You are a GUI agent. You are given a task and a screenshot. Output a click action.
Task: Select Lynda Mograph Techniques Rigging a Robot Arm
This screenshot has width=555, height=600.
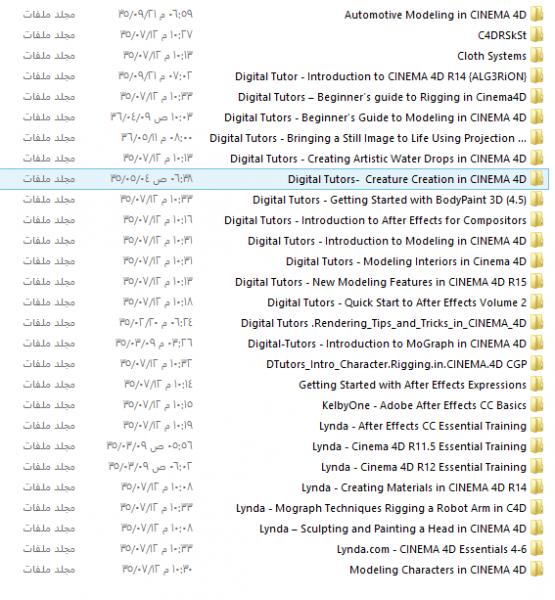click(x=381, y=508)
